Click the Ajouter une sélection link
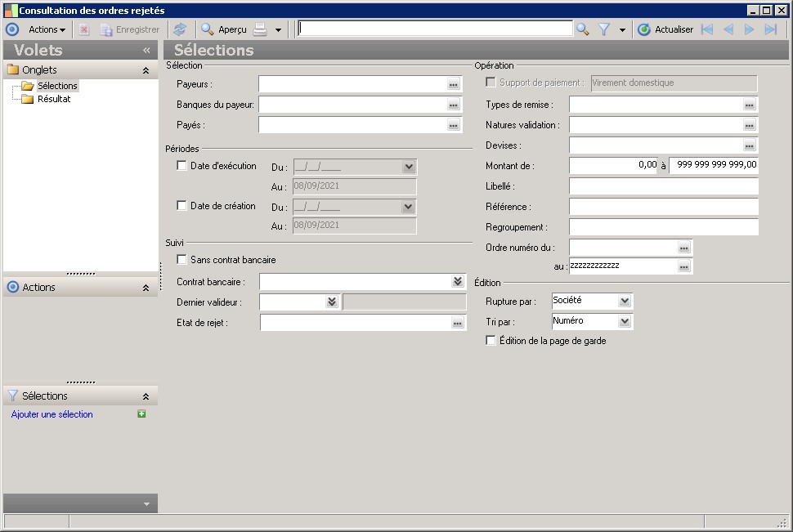This screenshot has width=793, height=532. pos(52,414)
